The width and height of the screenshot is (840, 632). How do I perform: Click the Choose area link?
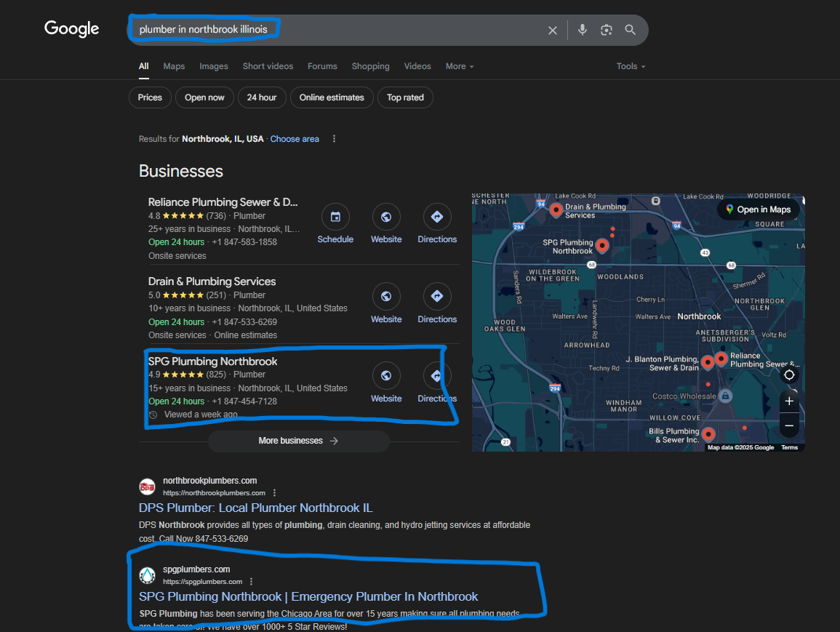coord(295,139)
